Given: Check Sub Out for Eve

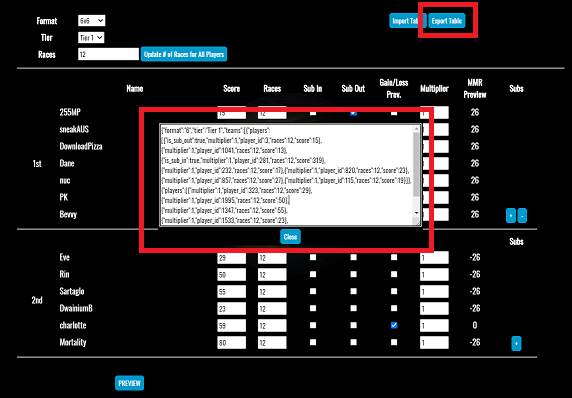Looking at the screenshot, I should 353,257.
